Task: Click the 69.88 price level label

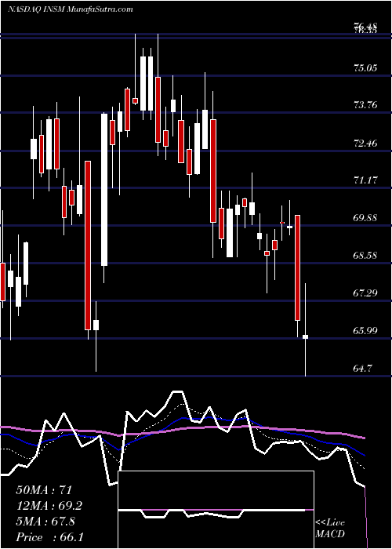Action: click(365, 218)
